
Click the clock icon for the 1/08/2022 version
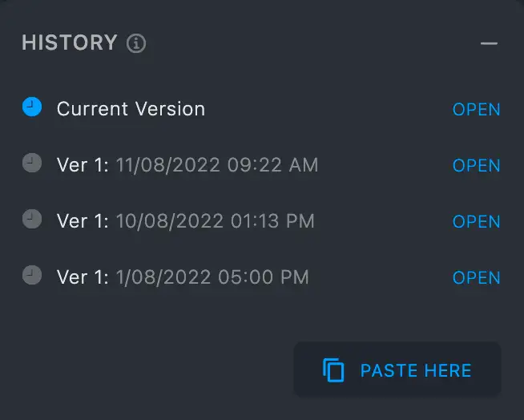pyautogui.click(x=32, y=275)
